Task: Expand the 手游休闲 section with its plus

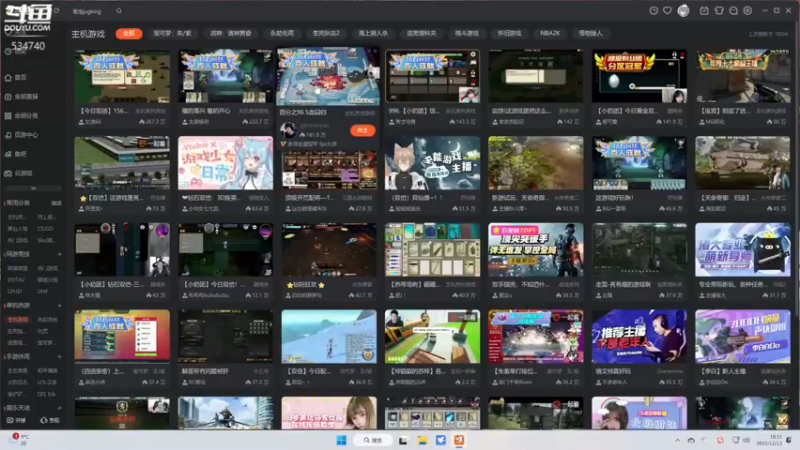Action: pyautogui.click(x=59, y=357)
